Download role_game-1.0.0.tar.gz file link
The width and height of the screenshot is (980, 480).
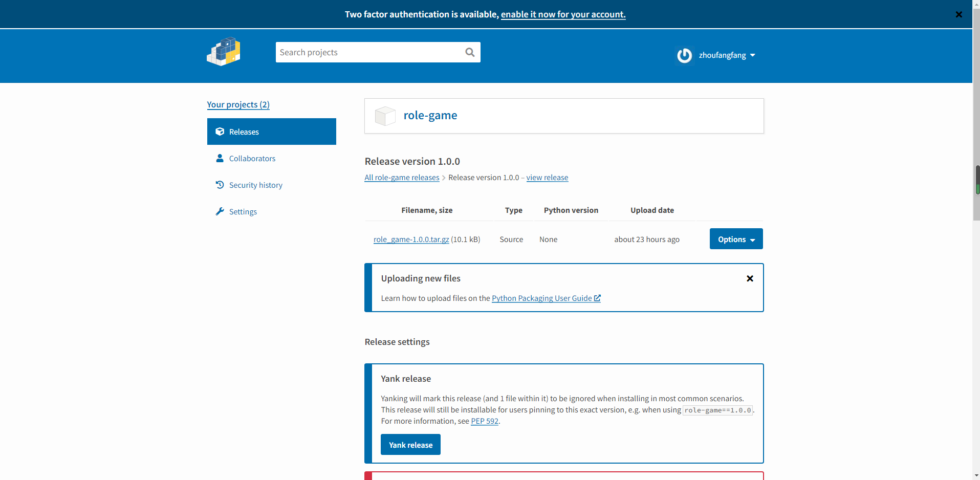tap(411, 239)
